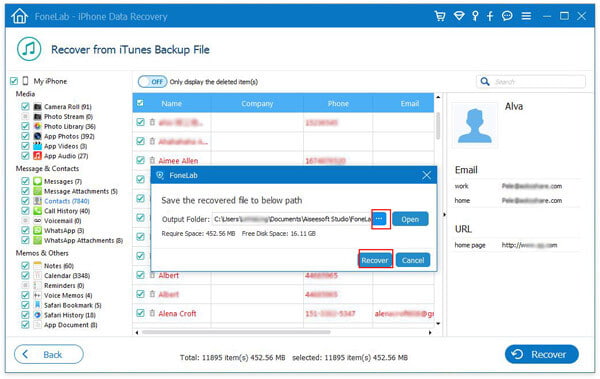Image resolution: width=600 pixels, height=379 pixels.
Task: Click the key register icon
Action: click(475, 16)
